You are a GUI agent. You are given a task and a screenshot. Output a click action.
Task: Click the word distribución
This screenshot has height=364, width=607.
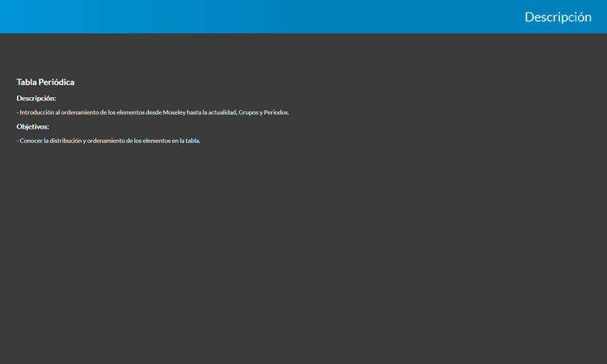tap(65, 141)
